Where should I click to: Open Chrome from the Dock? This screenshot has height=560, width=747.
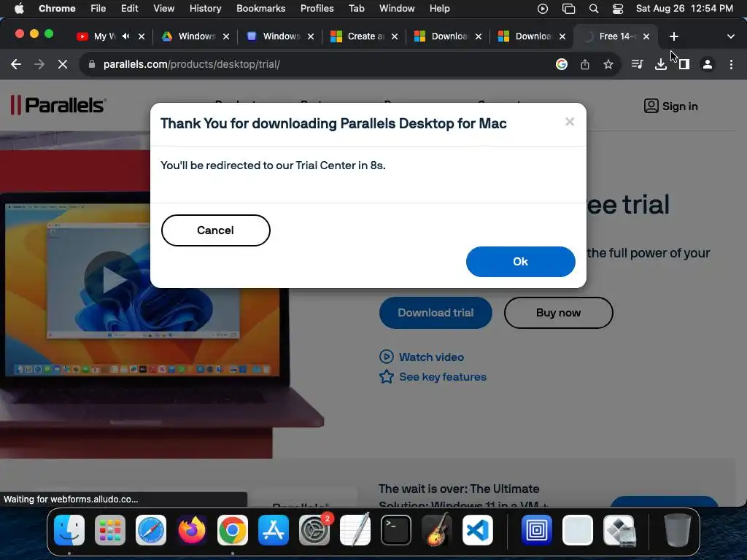coord(233,530)
